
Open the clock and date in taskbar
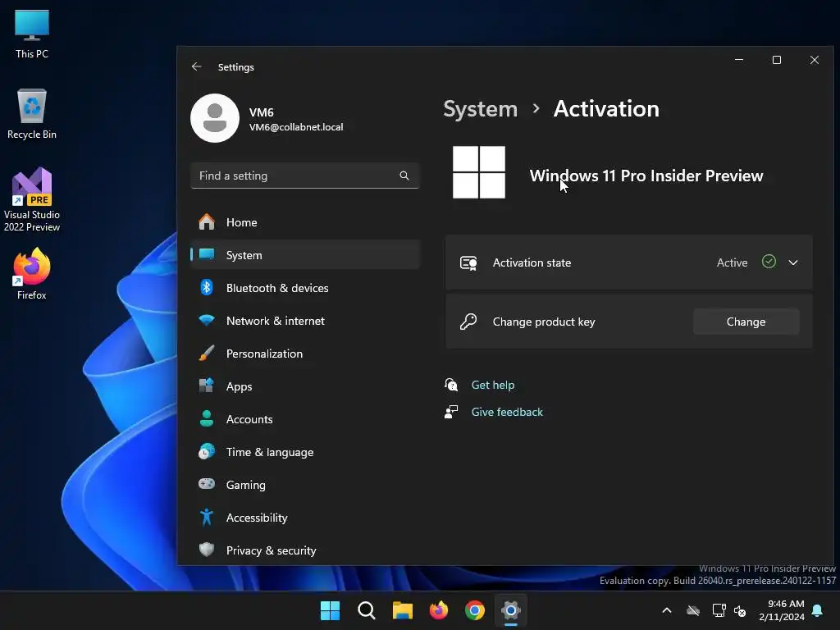(x=782, y=610)
